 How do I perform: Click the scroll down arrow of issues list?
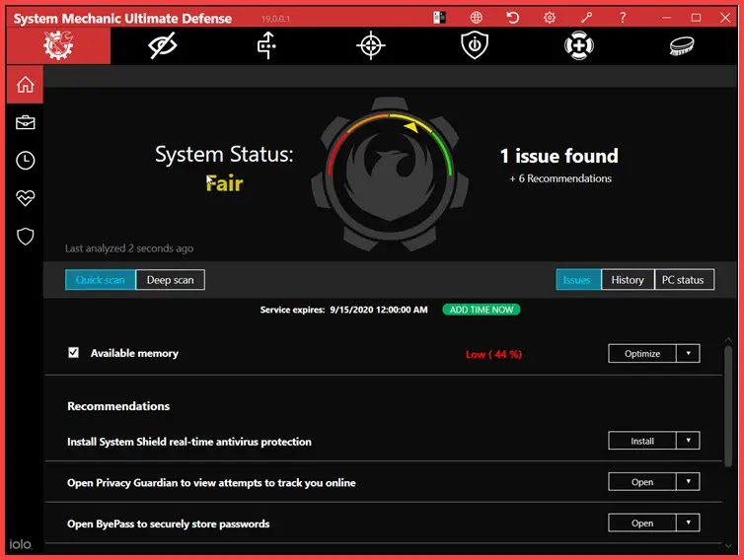[728, 546]
